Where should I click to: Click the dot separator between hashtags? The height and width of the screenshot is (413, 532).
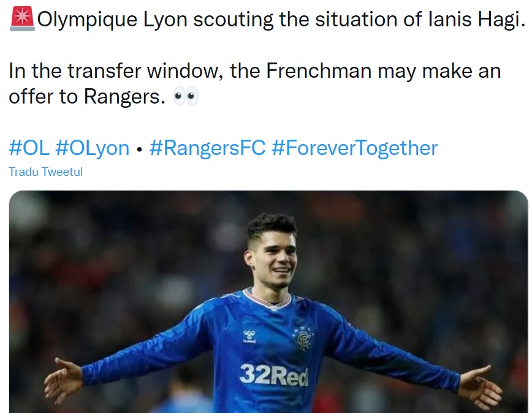pyautogui.click(x=139, y=150)
